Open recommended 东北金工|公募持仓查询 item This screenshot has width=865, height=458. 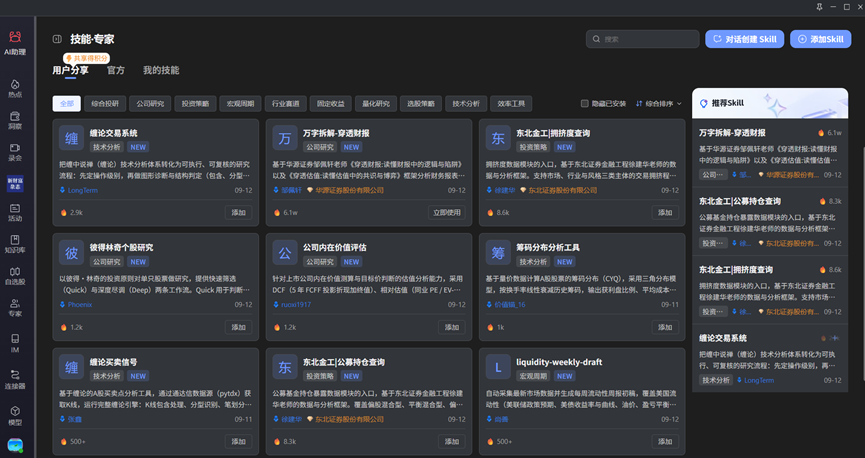pos(770,221)
